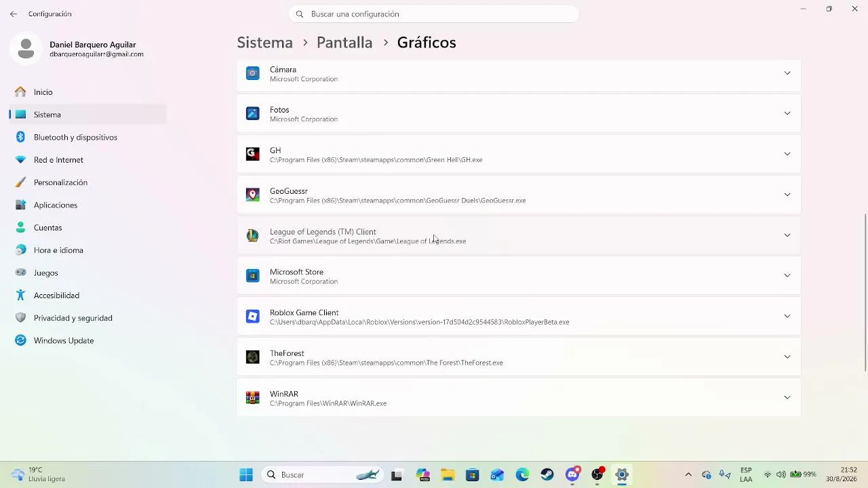Go to Pantalla in the breadcrumb
This screenshot has height=488, width=868.
click(x=344, y=42)
